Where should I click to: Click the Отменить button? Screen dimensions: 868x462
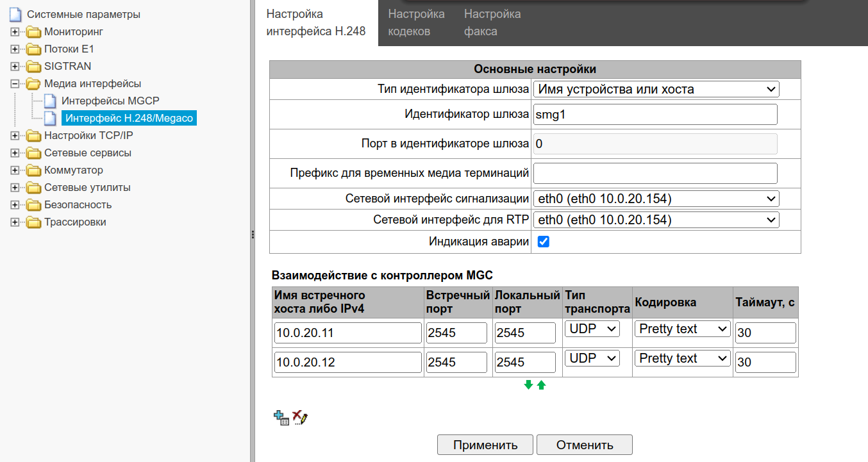click(x=584, y=445)
